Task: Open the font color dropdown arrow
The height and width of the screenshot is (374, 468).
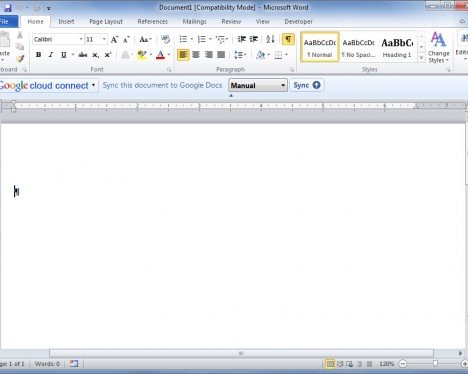Action: pyautogui.click(x=169, y=55)
